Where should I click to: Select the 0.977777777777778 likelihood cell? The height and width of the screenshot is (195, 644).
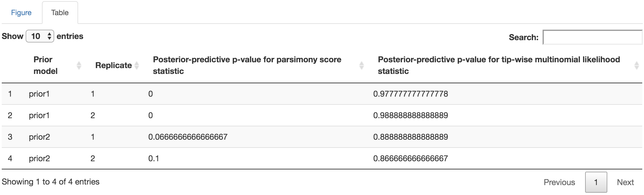tap(410, 94)
